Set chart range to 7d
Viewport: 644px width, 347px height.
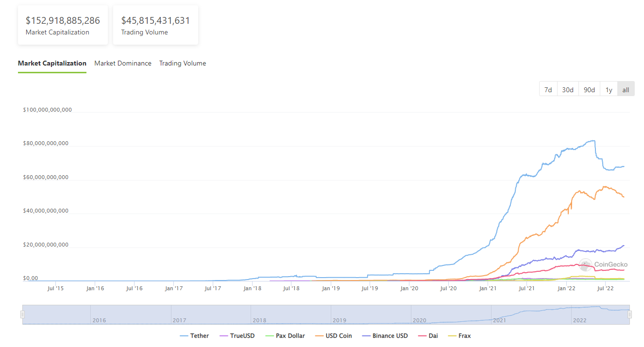pos(548,89)
